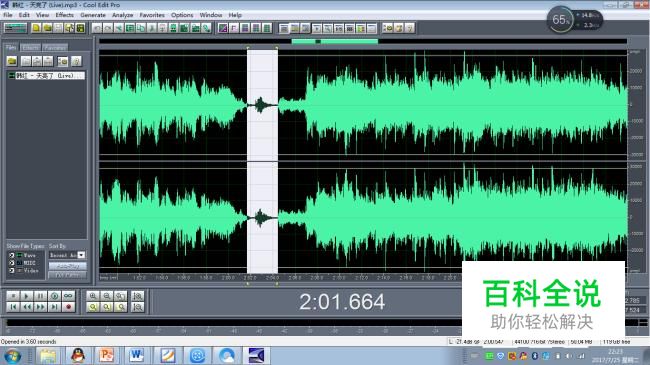Toggle the Video file type checkbox
The height and width of the screenshot is (365, 650).
click(x=12, y=270)
